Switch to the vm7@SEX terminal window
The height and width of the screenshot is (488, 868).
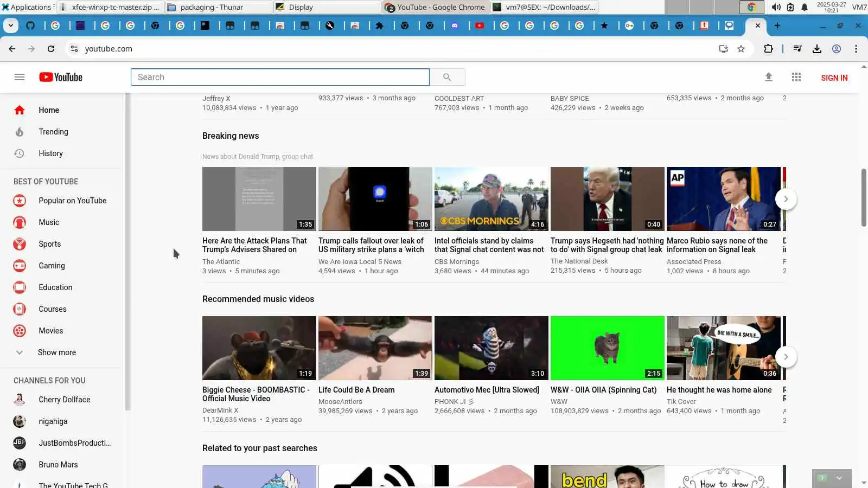coord(544,7)
